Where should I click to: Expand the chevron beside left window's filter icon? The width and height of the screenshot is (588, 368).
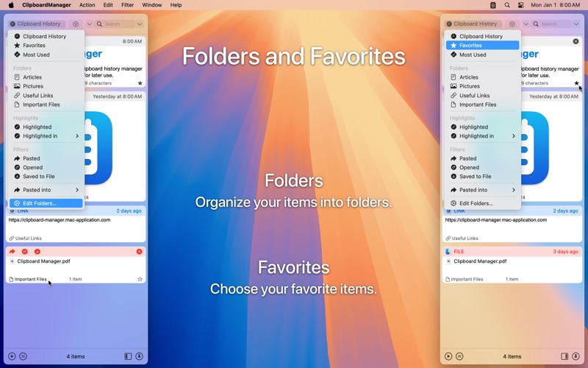(x=89, y=24)
